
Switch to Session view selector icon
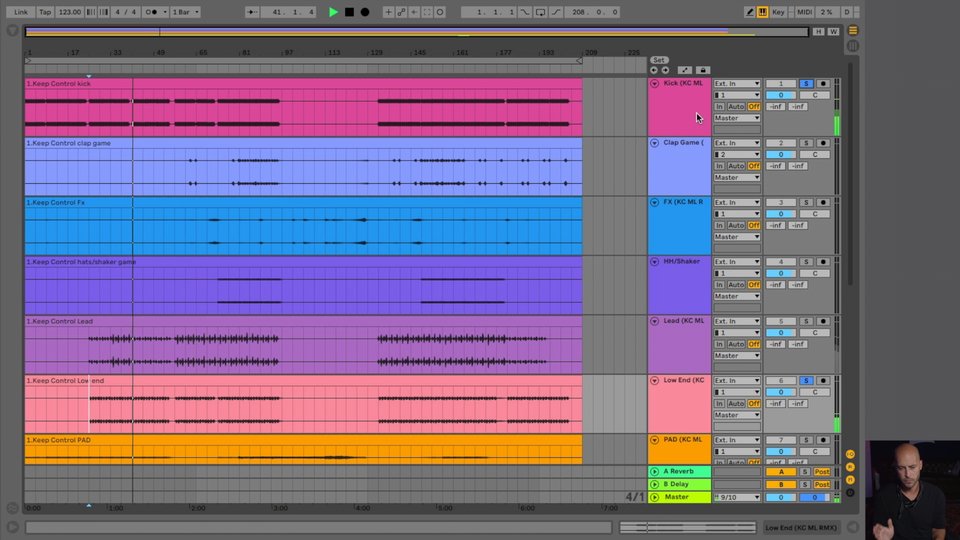coord(853,46)
